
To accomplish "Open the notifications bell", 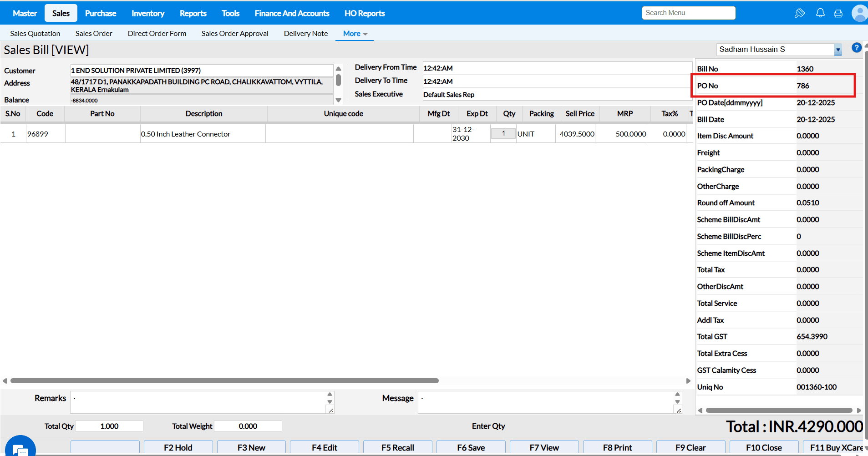I will [820, 13].
